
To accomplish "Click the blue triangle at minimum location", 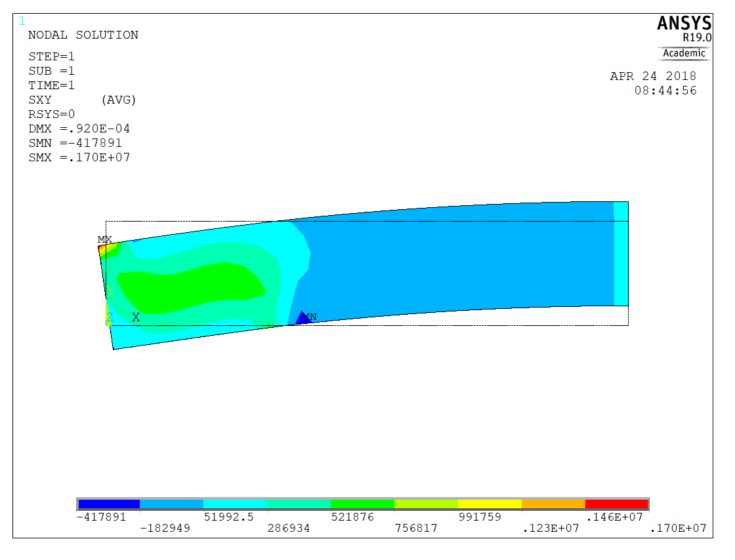I will pyautogui.click(x=303, y=318).
